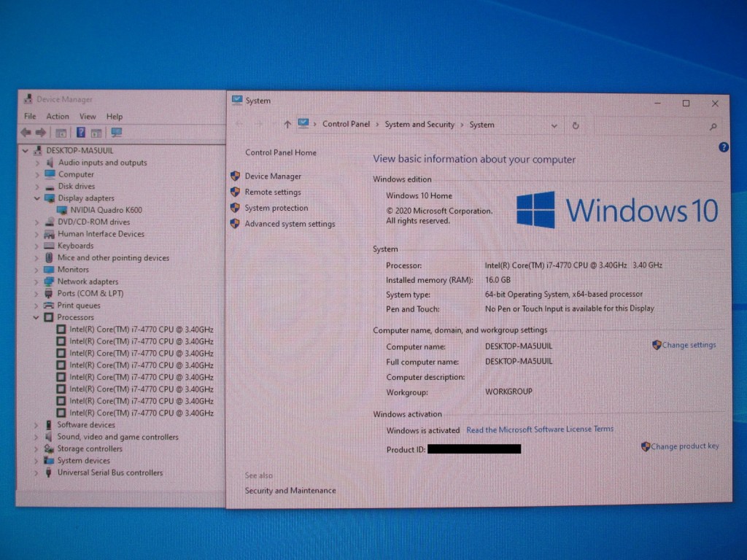Collapse the Display adapters node

(x=36, y=198)
